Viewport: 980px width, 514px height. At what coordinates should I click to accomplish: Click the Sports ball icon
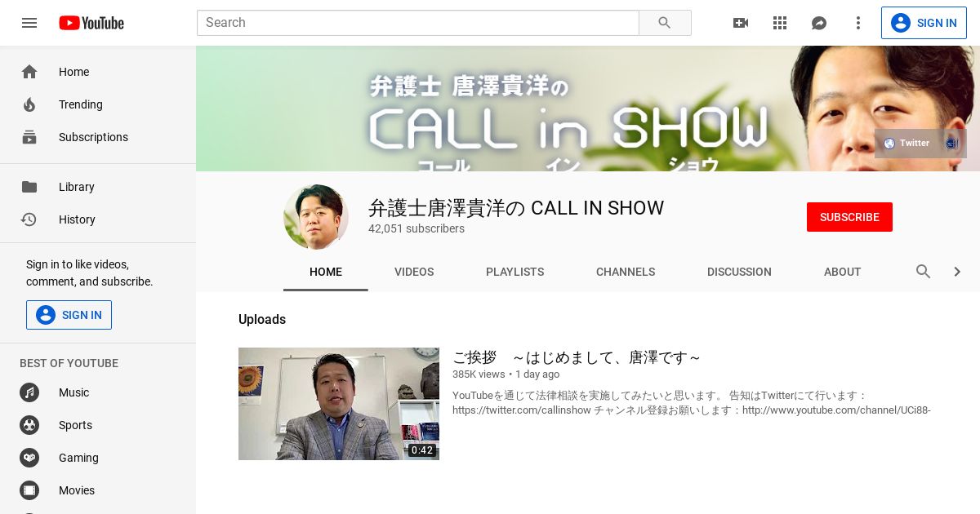29,425
